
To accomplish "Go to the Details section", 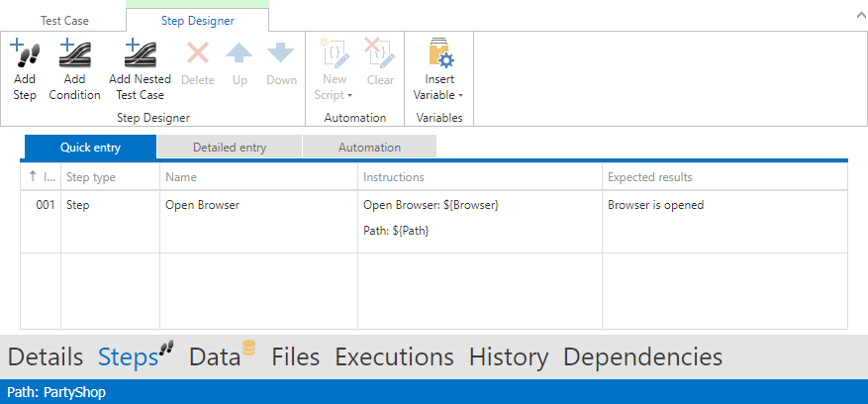I will [45, 356].
